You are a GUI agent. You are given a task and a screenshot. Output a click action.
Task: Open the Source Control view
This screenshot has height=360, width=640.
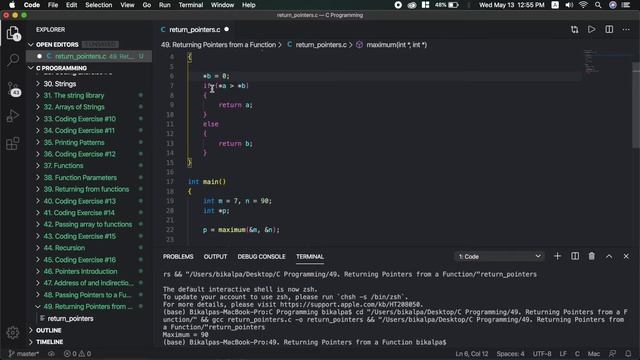(x=13, y=88)
